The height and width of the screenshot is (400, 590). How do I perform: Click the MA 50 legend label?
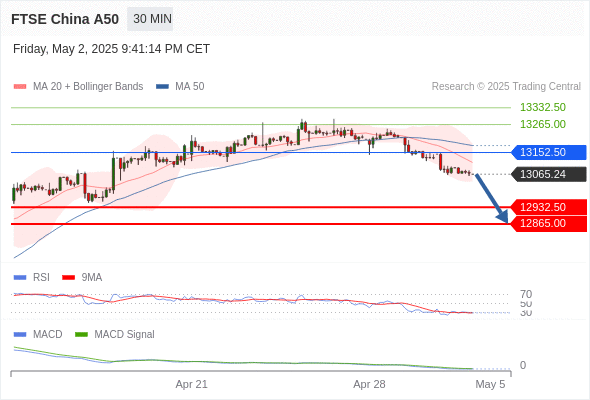[190, 87]
